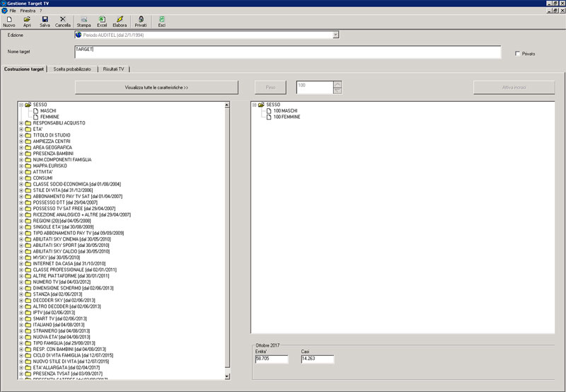Click Visualizza tutte le caratteristiche button
The height and width of the screenshot is (392, 566).
pos(156,87)
